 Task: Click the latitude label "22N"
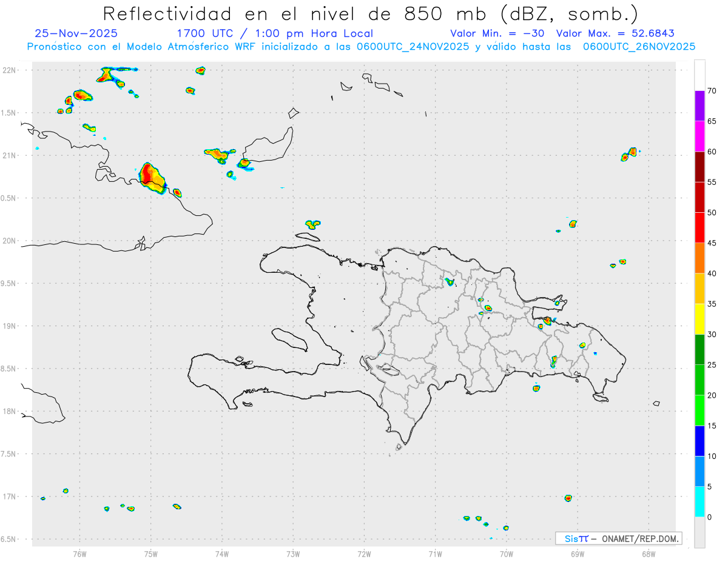8,70
